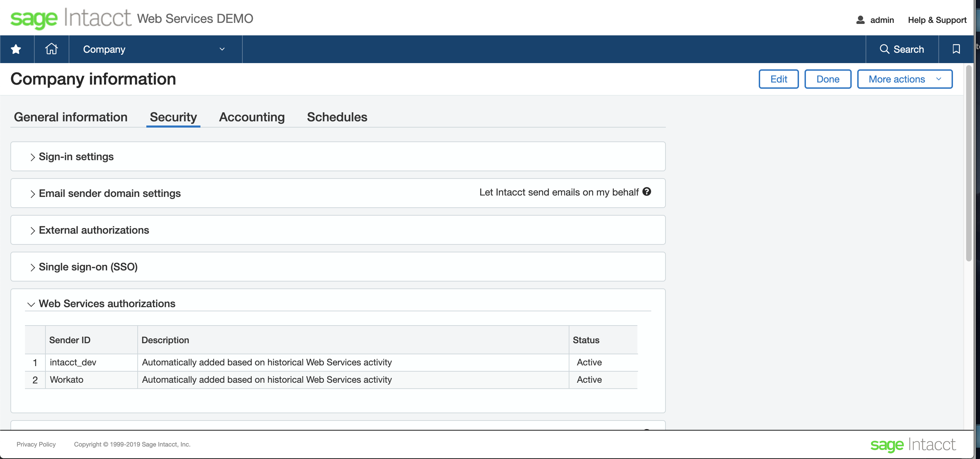Toggle the Email sender domain settings expander
The image size is (980, 459).
click(x=32, y=193)
